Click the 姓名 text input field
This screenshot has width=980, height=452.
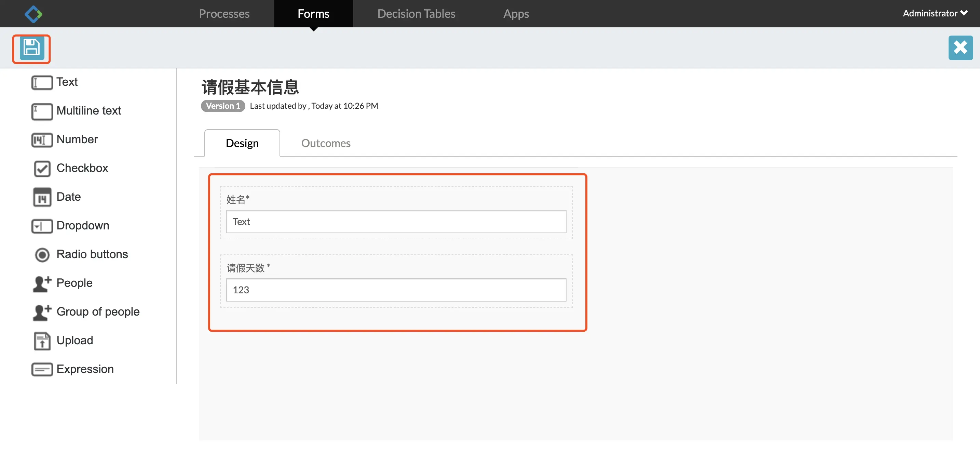396,222
